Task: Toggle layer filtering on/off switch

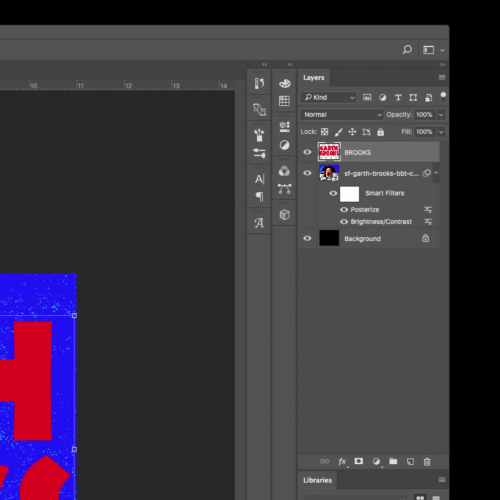Action: (x=443, y=97)
